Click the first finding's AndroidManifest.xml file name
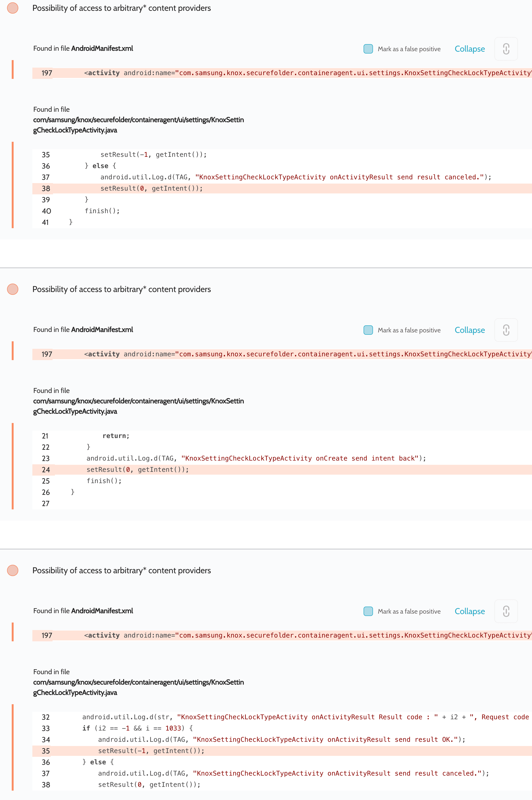Image resolution: width=532 pixels, height=800 pixels. pyautogui.click(x=102, y=49)
